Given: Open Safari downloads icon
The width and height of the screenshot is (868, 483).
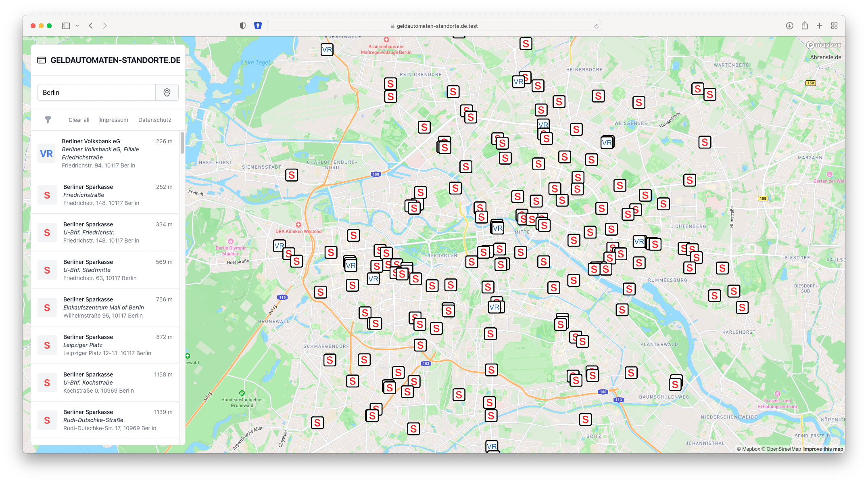Looking at the screenshot, I should point(789,26).
